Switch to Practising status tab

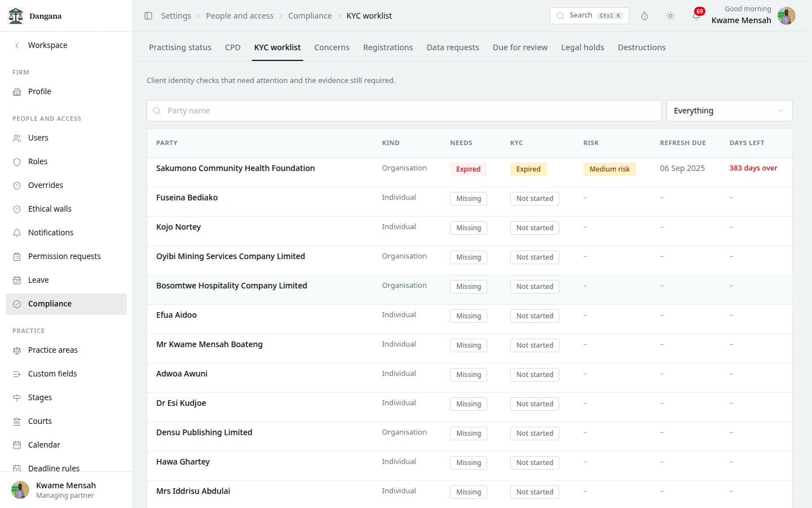point(180,47)
